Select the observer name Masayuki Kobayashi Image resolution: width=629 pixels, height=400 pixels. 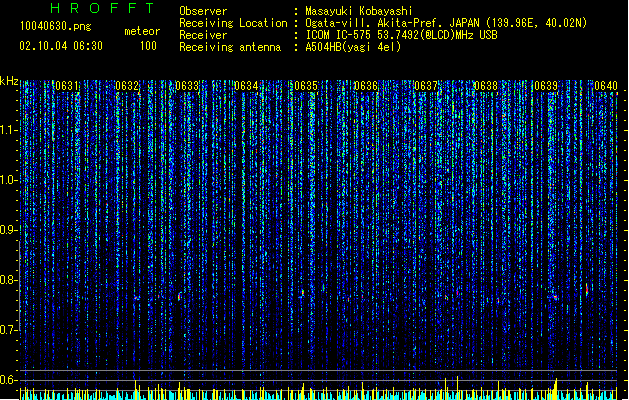coord(358,11)
